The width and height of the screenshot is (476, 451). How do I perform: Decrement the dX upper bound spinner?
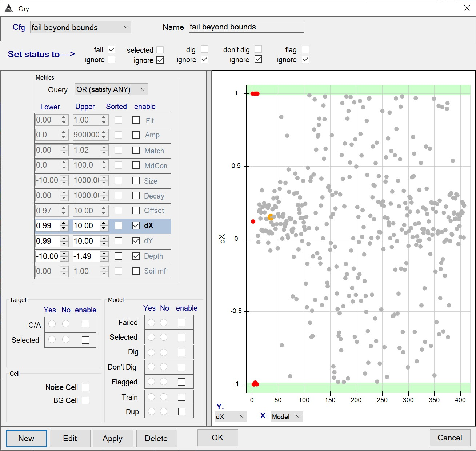104,228
